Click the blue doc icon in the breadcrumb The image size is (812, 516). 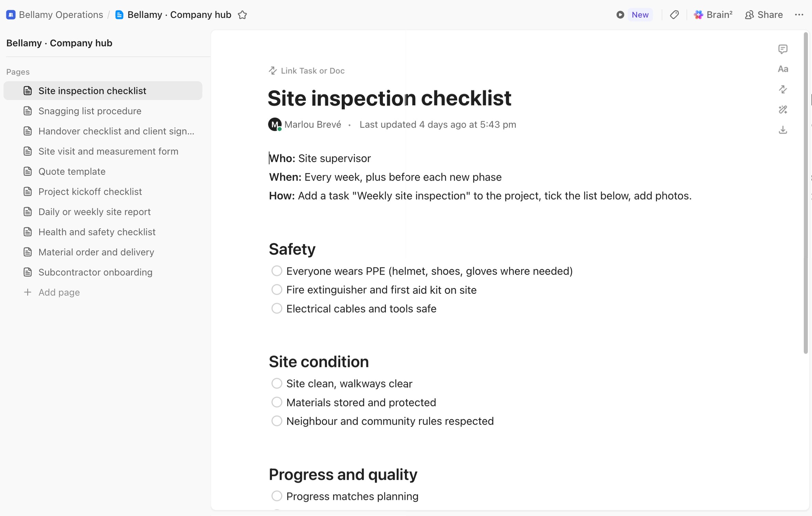tap(119, 15)
